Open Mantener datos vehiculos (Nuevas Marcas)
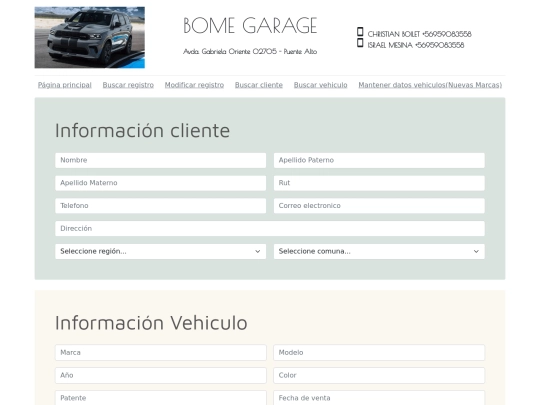The height and width of the screenshot is (405, 540). tap(430, 85)
